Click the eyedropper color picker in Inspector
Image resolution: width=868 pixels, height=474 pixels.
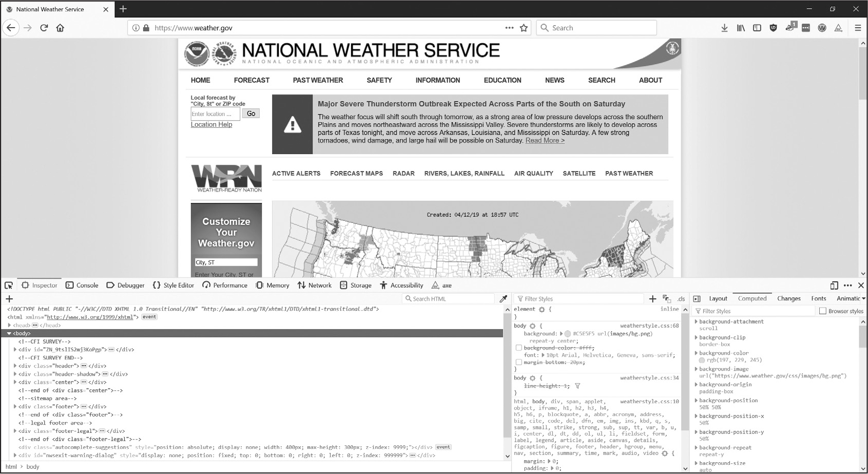click(503, 298)
